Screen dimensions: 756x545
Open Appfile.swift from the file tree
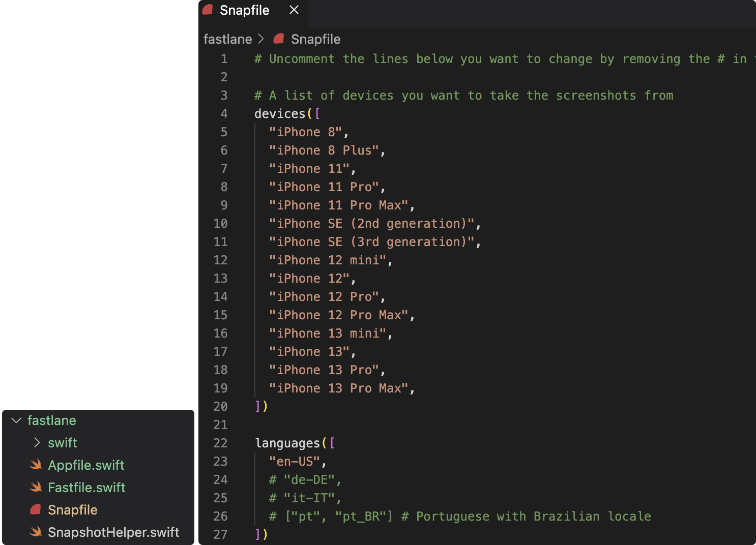point(86,465)
